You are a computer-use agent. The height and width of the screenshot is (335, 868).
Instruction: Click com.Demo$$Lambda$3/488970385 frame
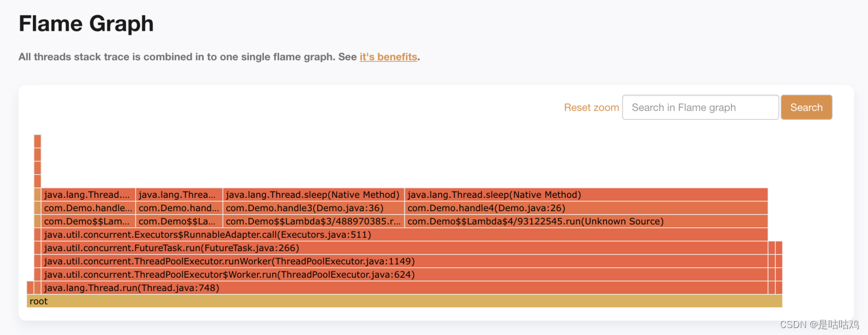[314, 221]
